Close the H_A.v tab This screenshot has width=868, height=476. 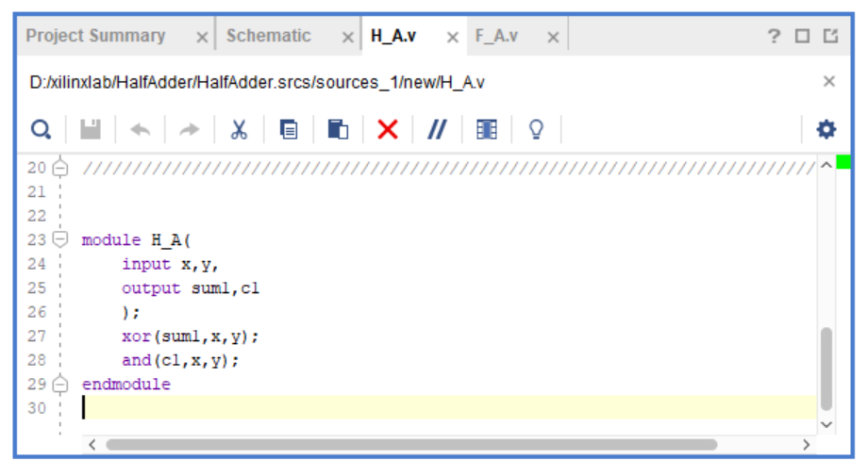coord(452,37)
